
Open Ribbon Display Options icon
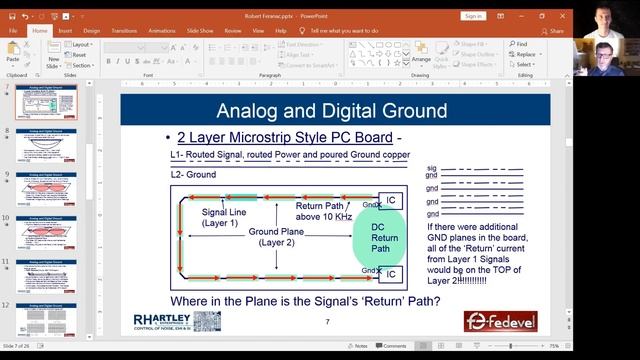coord(501,16)
